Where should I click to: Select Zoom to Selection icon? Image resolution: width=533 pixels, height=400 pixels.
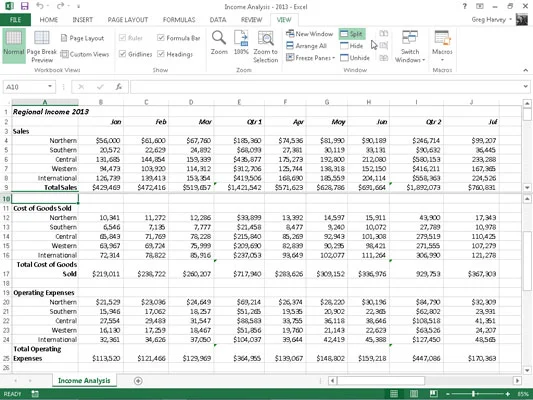(265, 38)
